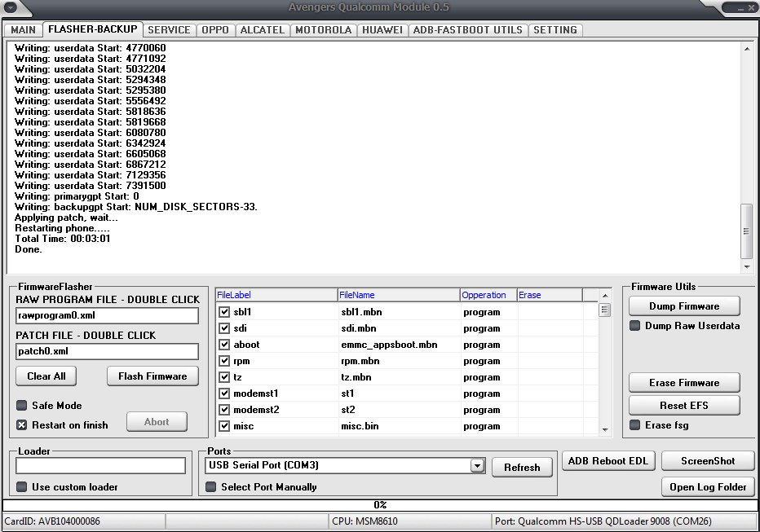760x532 pixels.
Task: Uncheck the modemst2 partition checkbox
Action: (224, 410)
